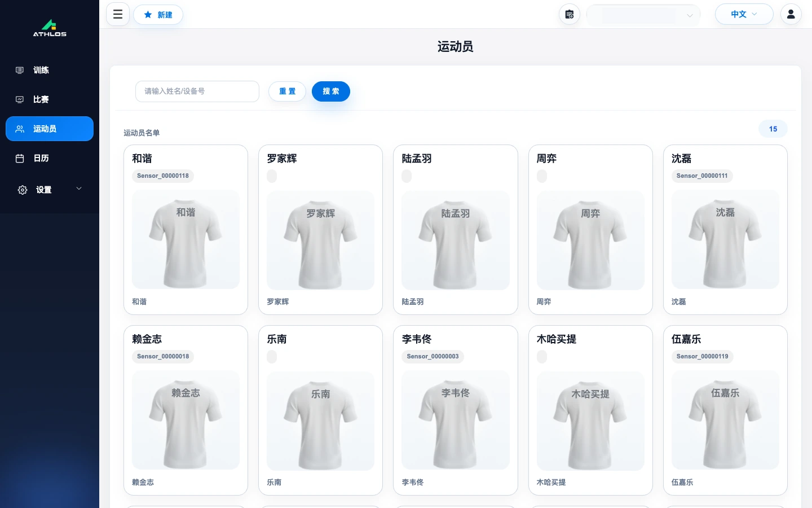Click the 木哈买提 caption under the jersey
The height and width of the screenshot is (508, 812).
[551, 483]
